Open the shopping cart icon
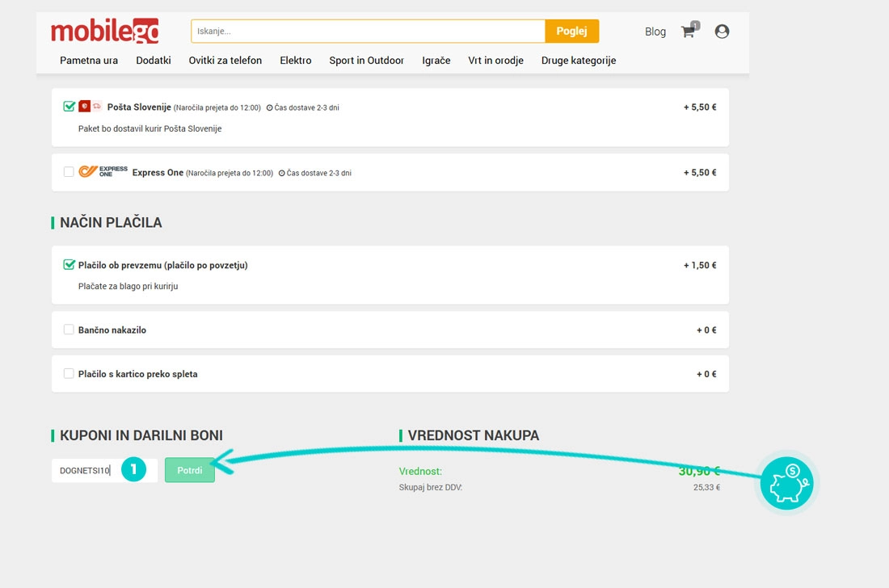This screenshot has height=588, width=889. (688, 31)
